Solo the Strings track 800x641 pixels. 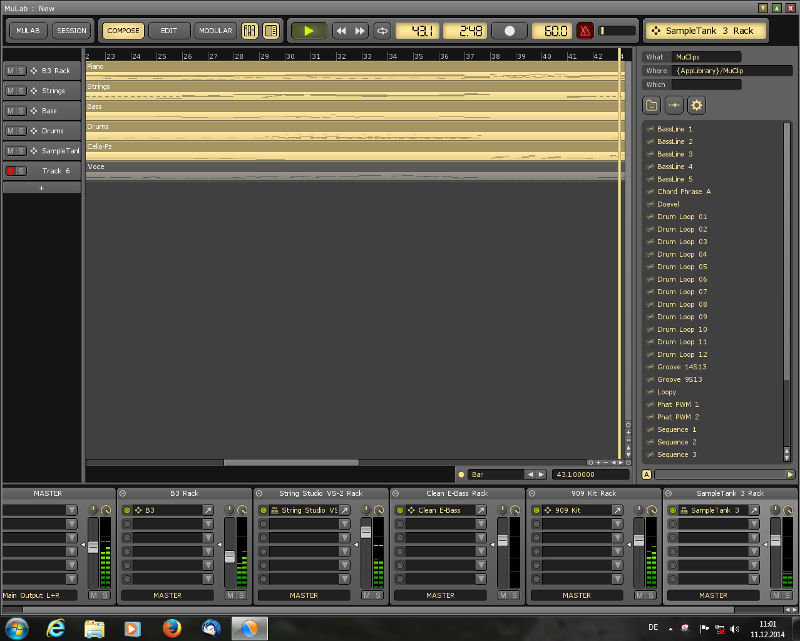tap(21, 90)
